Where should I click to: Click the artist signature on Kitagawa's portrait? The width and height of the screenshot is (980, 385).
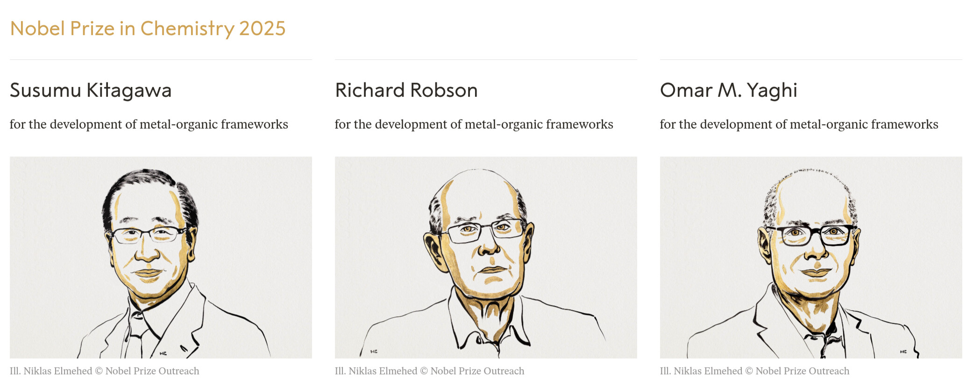point(163,353)
